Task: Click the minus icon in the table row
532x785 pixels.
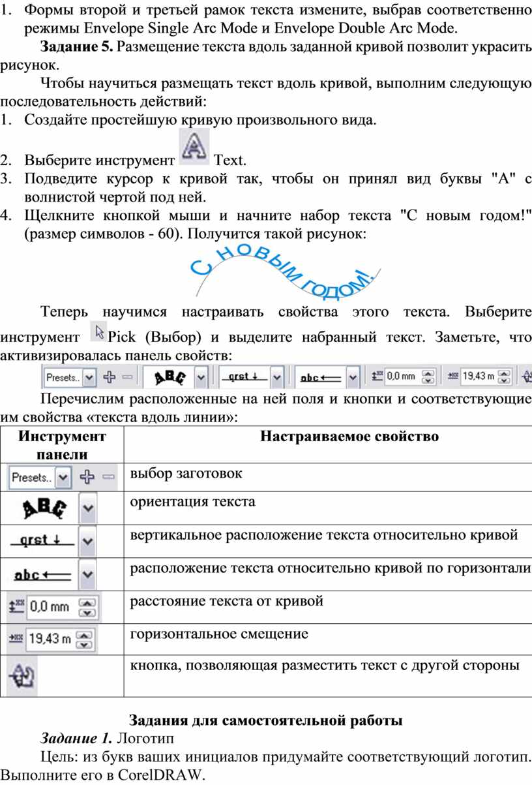Action: coord(108,478)
